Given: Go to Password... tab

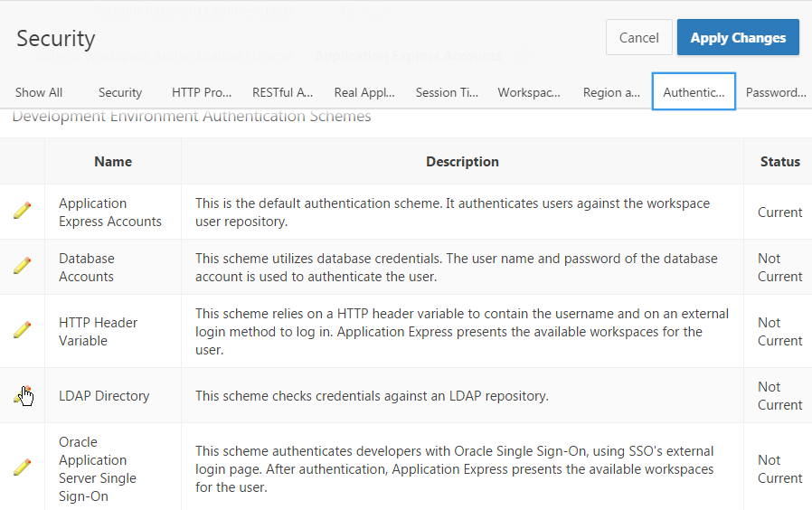Looking at the screenshot, I should pos(776,92).
